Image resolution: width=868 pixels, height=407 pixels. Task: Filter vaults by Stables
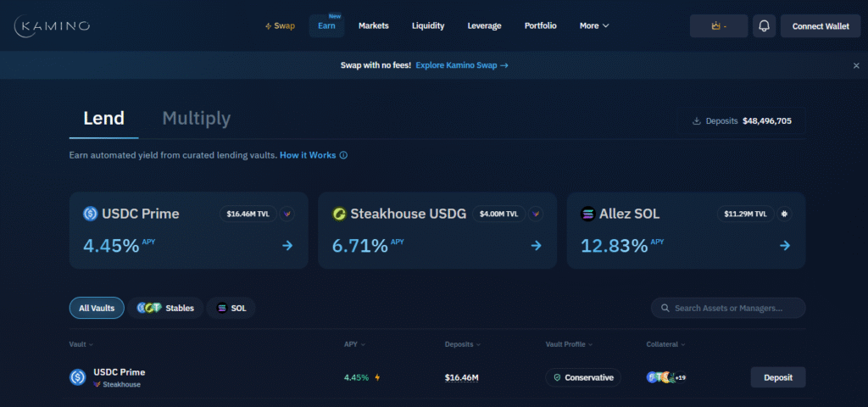pyautogui.click(x=165, y=308)
